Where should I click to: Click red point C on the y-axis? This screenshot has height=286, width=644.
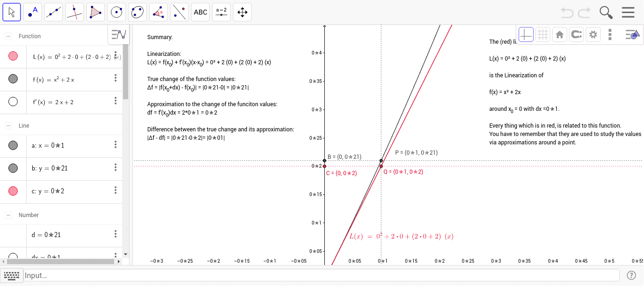[325, 166]
